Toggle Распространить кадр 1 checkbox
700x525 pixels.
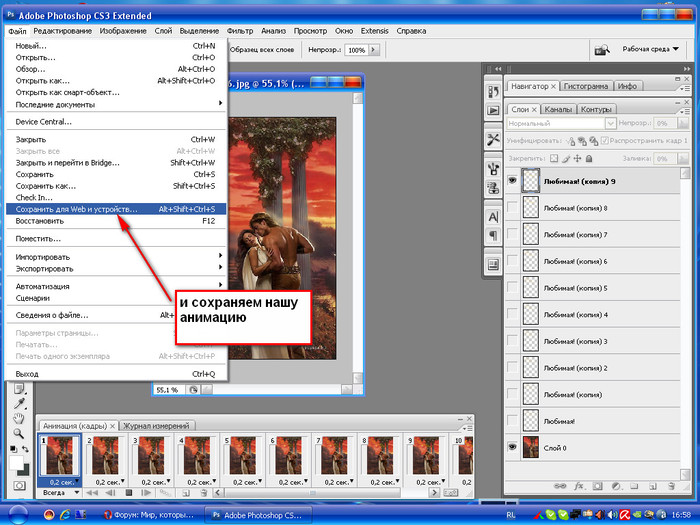point(604,141)
